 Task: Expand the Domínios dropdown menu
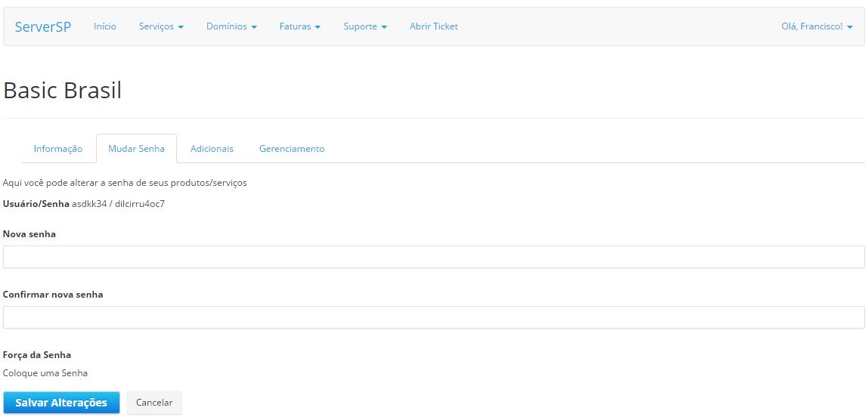point(231,26)
